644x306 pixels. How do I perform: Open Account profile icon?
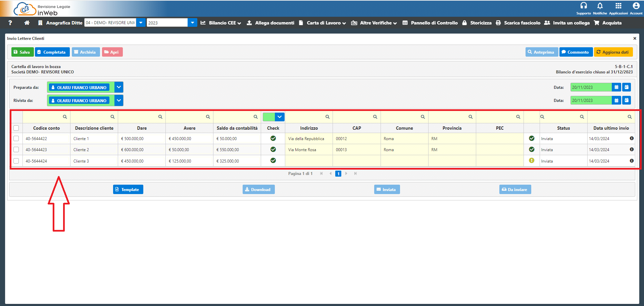(x=636, y=6)
